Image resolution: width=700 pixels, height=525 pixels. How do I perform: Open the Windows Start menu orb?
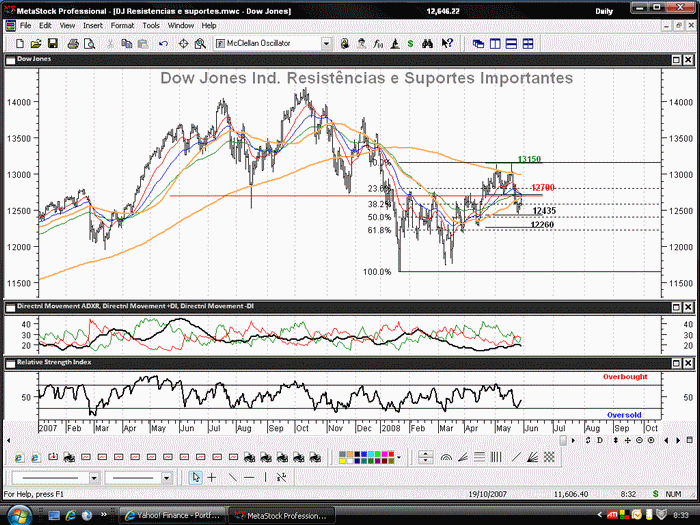[x=19, y=515]
